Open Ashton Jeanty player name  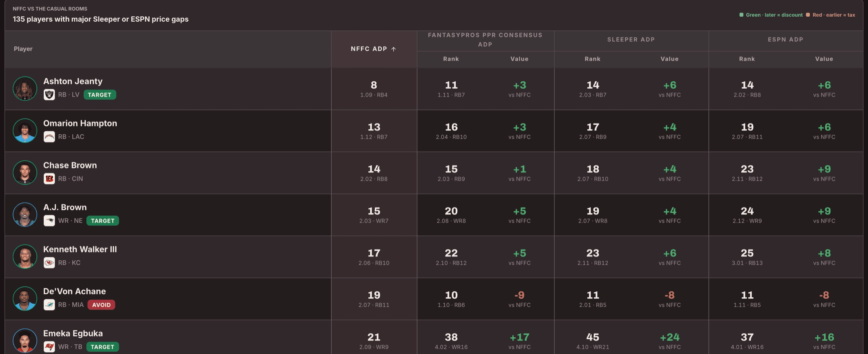[x=73, y=81]
